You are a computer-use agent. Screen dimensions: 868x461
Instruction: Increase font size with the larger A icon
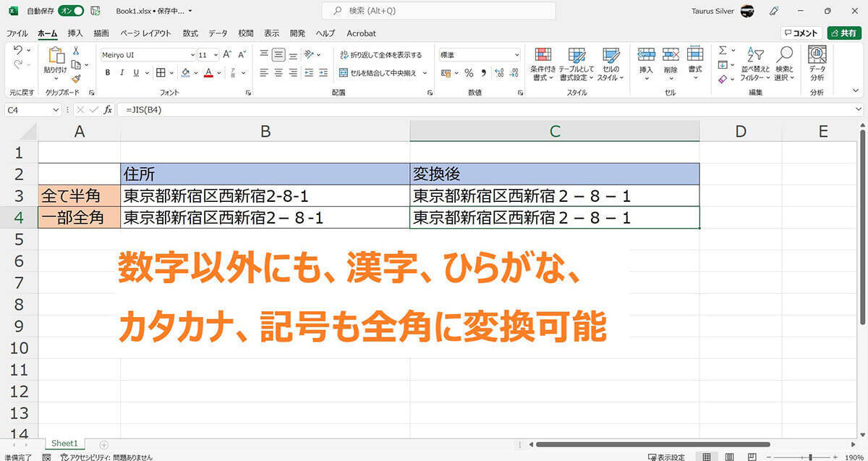point(226,55)
